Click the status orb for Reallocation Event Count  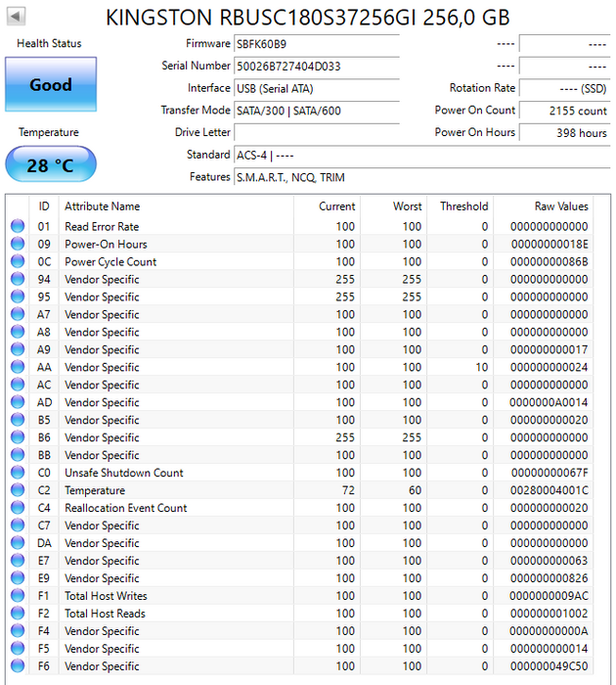pos(18,509)
